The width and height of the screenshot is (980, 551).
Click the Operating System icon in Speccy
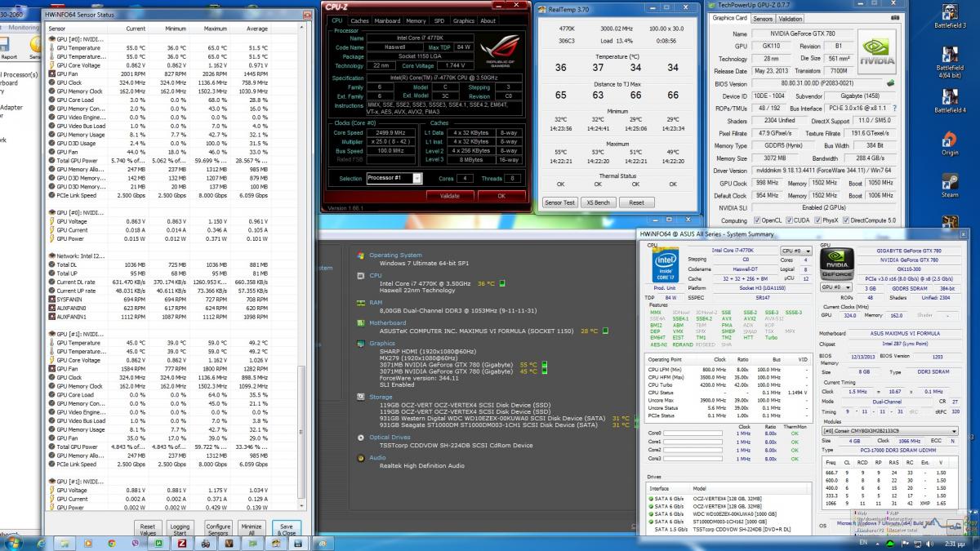[x=361, y=256]
